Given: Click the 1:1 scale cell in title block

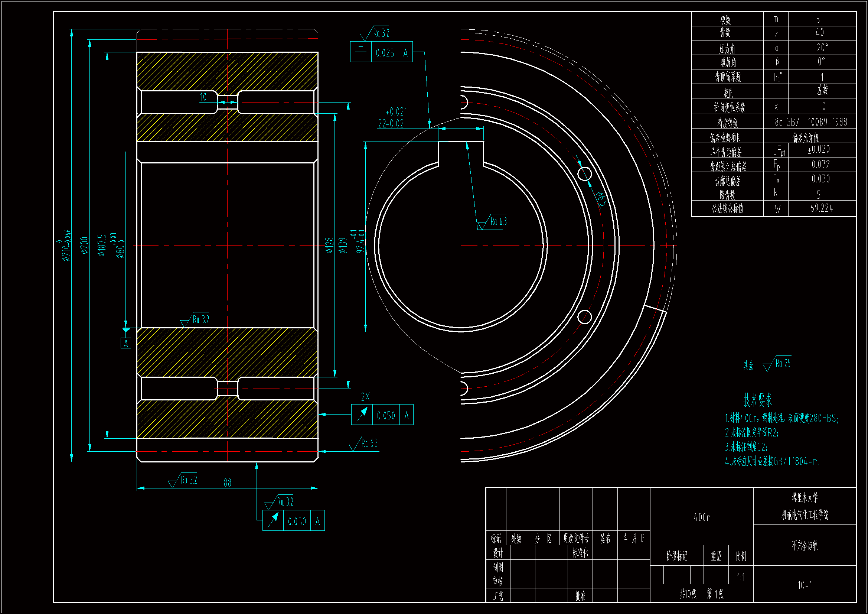Looking at the screenshot, I should (x=741, y=577).
